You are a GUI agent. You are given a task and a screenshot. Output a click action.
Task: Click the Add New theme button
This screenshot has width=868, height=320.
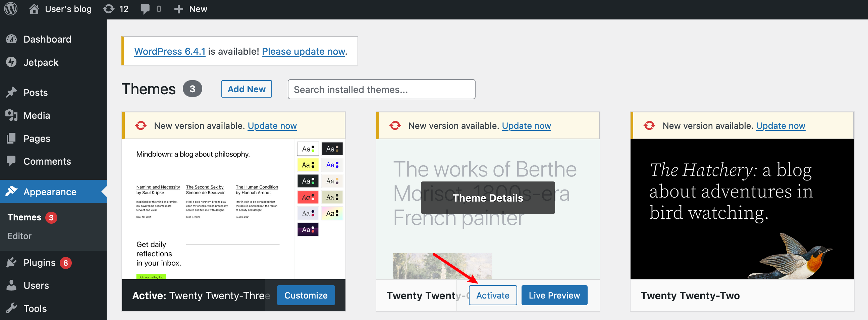point(247,89)
